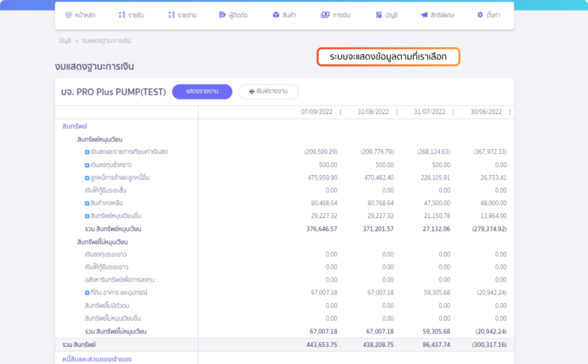Click the inventory value 80,468.64
Image resolution: width=588 pixels, height=364 pixels.
[324, 203]
